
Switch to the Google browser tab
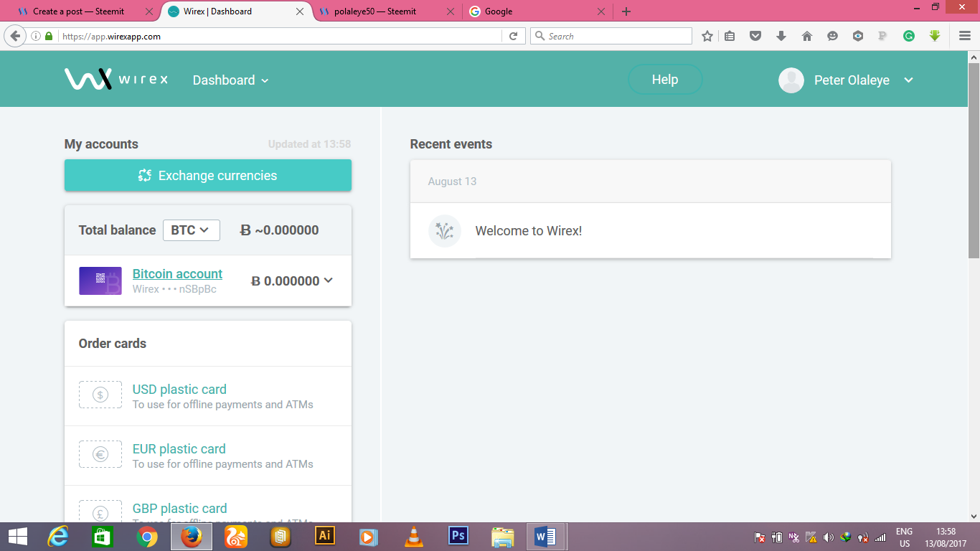[502, 11]
